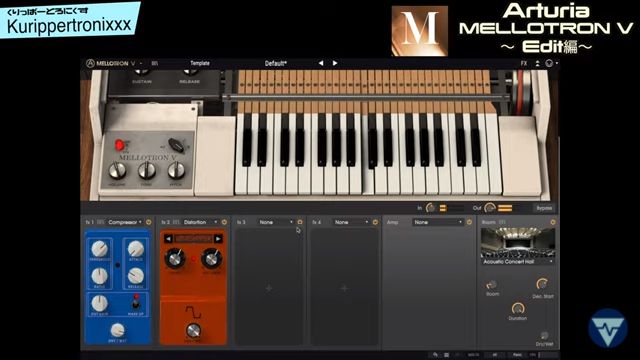The height and width of the screenshot is (360, 640).
Task: Toggle the compressor Make Up switch
Action: (x=136, y=302)
